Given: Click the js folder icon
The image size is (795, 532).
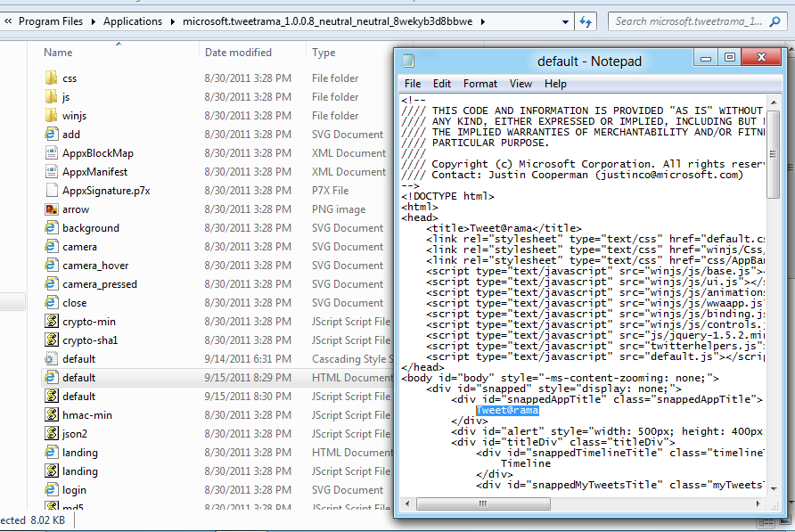Looking at the screenshot, I should tap(51, 97).
